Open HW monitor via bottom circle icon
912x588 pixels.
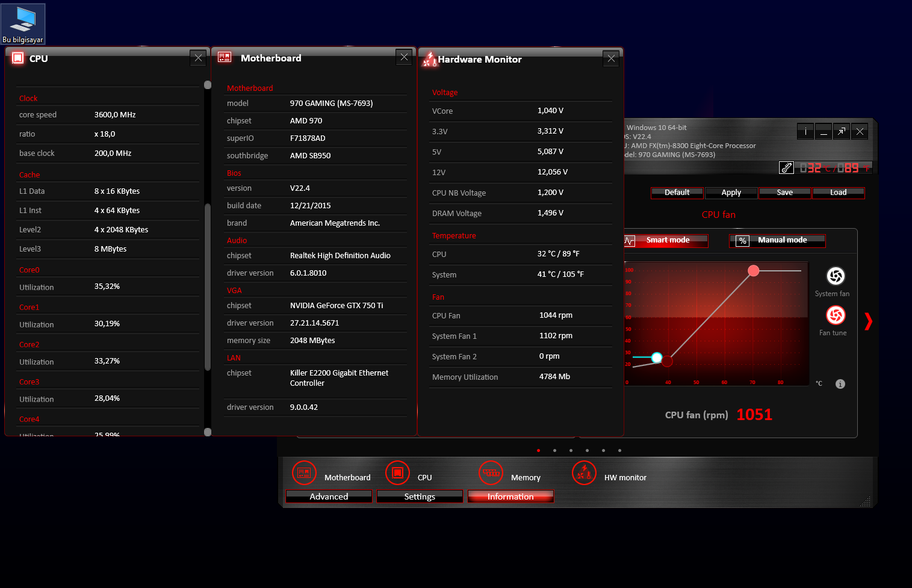click(x=584, y=473)
